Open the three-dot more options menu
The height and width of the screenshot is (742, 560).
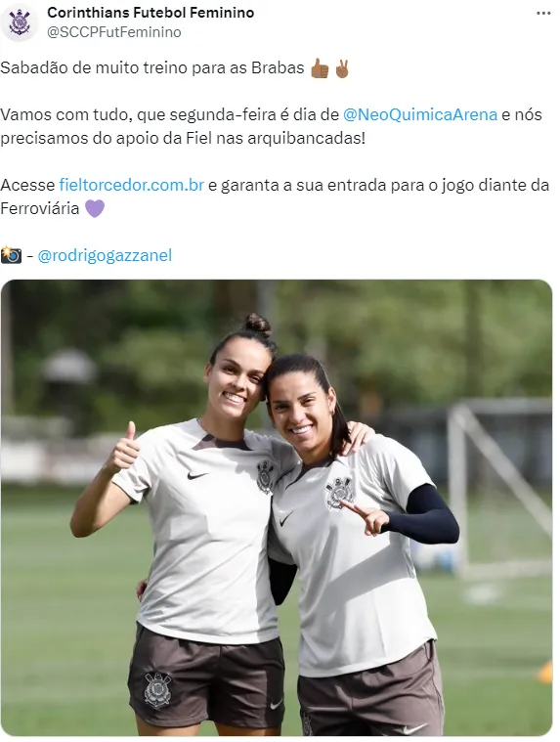pos(543,14)
